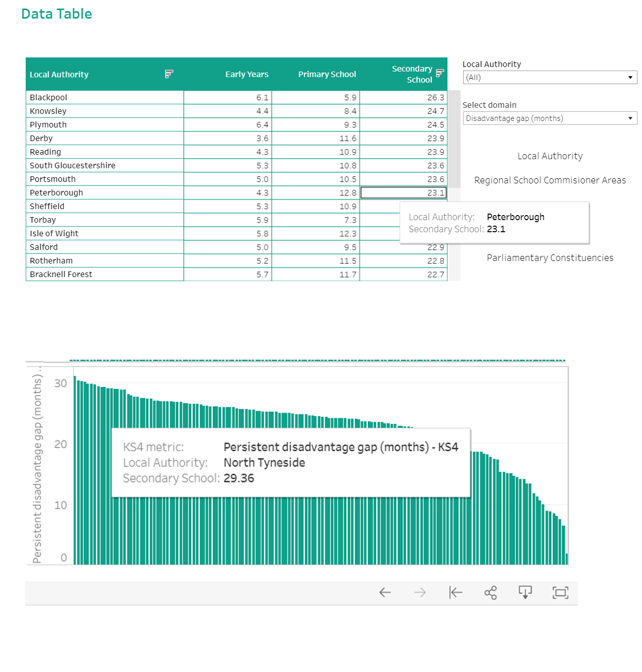Screen dimensions: 642x672
Task: Click the chart's y-axis title text
Action: pos(37,465)
